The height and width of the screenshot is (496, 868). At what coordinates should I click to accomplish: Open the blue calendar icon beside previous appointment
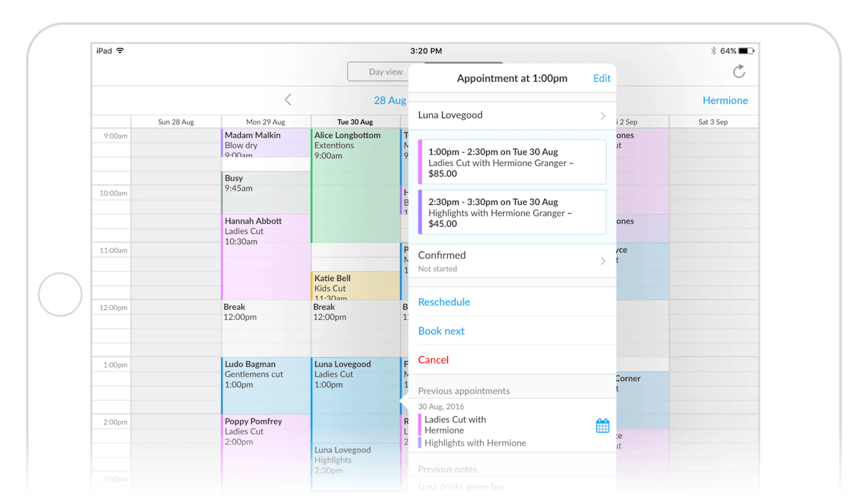(602, 426)
